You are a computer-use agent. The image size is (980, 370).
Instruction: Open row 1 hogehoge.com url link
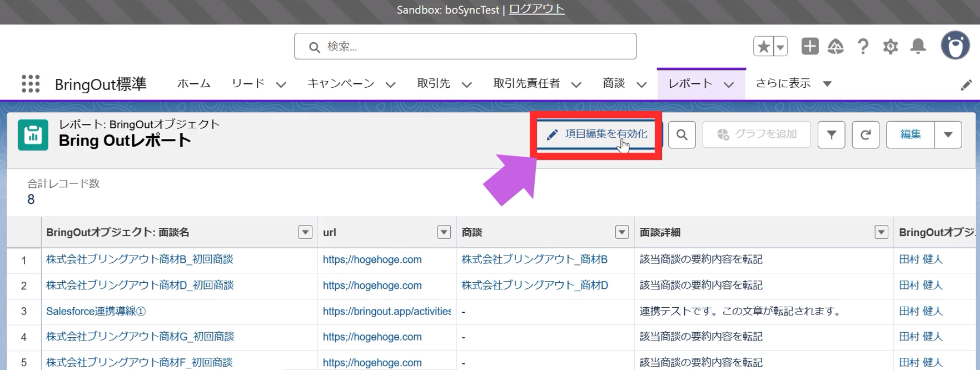[372, 259]
